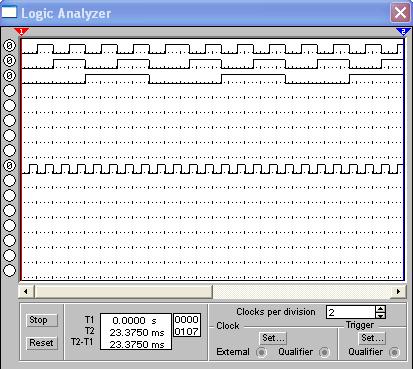Click the T1 time value 0.0000 s

[x=134, y=321]
